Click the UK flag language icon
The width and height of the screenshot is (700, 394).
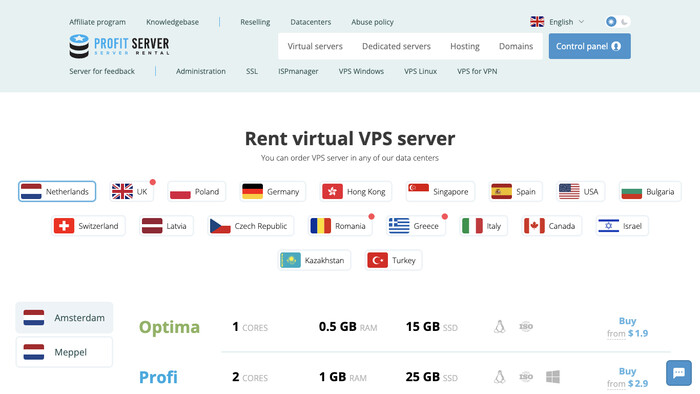click(537, 21)
